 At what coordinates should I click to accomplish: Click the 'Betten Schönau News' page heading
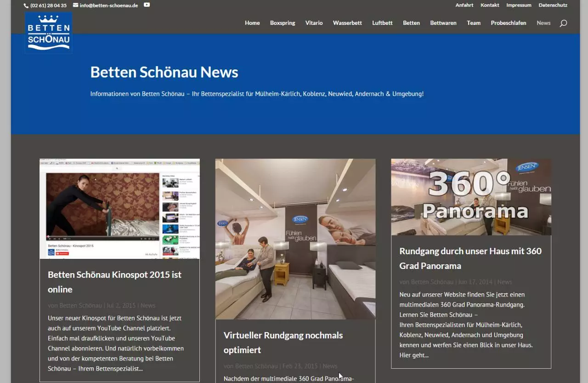pos(164,72)
